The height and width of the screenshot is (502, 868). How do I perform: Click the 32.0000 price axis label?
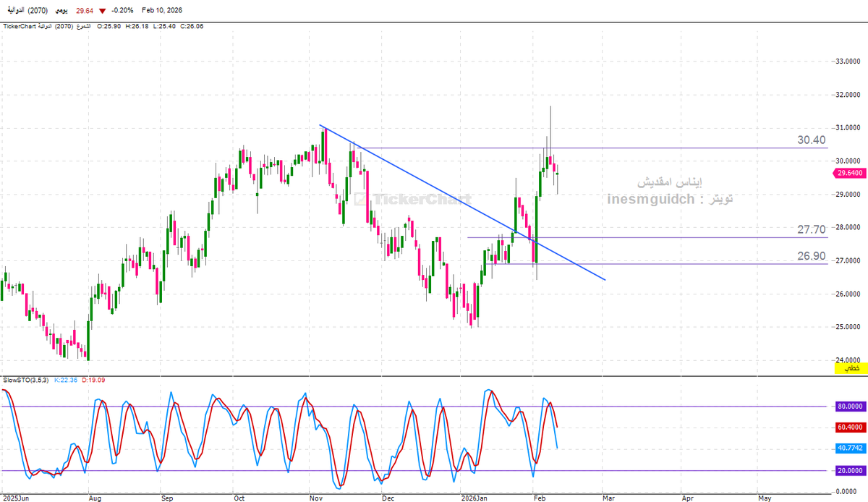(848, 95)
